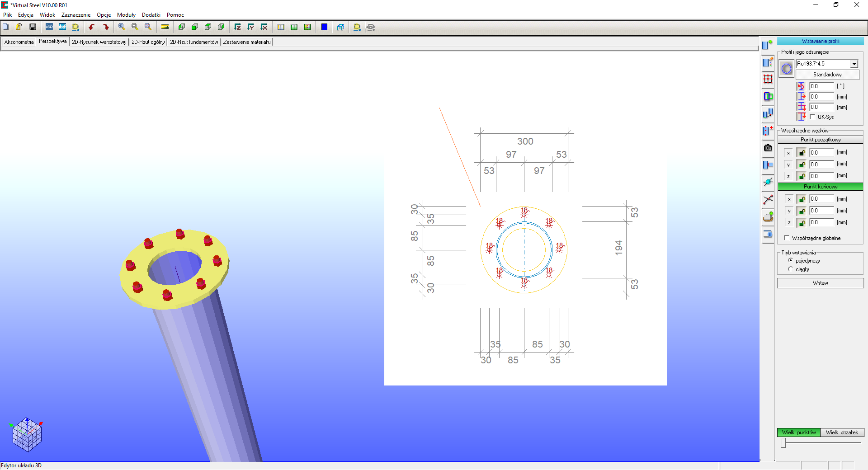Toggle lock for start point x coordinate
This screenshot has height=470, width=868.
click(801, 153)
